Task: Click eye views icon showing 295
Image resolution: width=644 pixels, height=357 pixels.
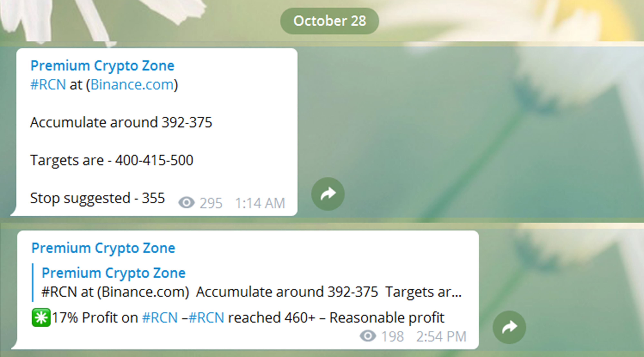Action: 186,202
